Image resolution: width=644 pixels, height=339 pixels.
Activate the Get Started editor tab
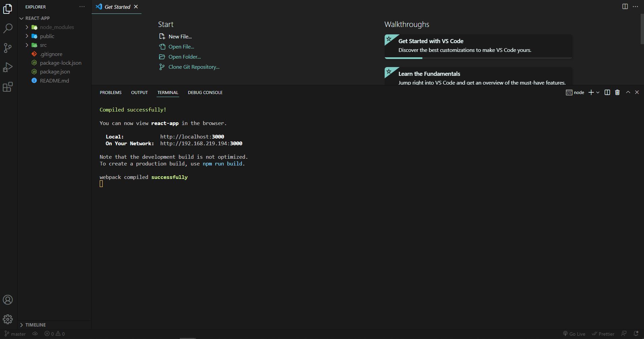[117, 7]
